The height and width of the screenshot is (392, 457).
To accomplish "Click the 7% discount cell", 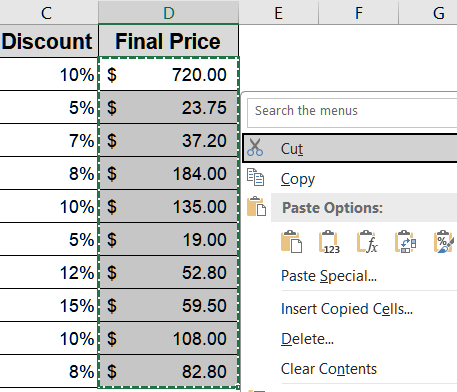I will tap(49, 140).
